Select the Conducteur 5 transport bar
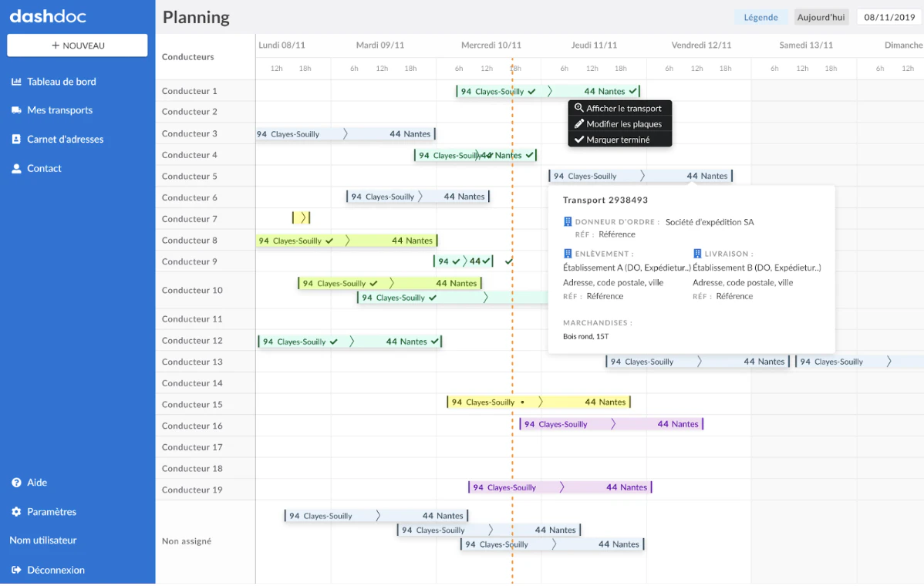The width and height of the screenshot is (924, 586). click(x=641, y=176)
